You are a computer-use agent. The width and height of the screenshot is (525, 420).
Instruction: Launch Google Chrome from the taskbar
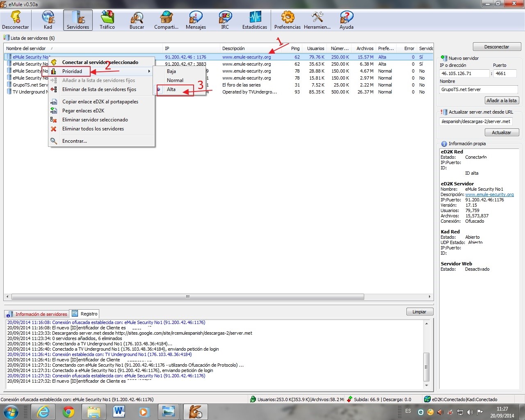pyautogui.click(x=68, y=411)
